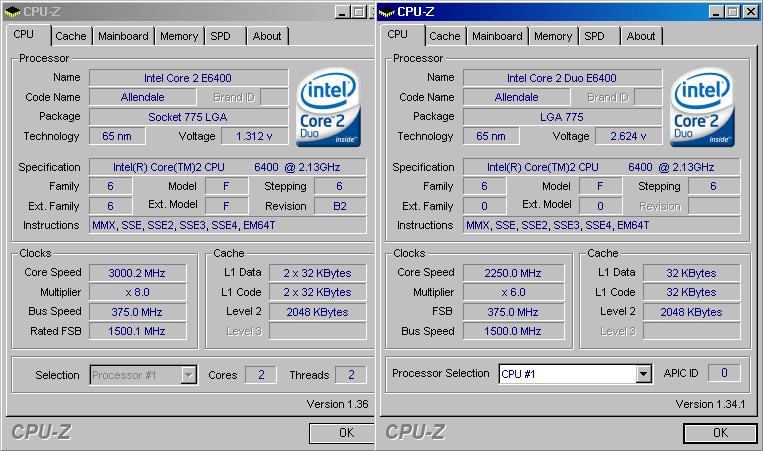Image resolution: width=763 pixels, height=451 pixels.
Task: Click Bus Speed value '1500.0 MHz' in right window
Action: pyautogui.click(x=513, y=331)
